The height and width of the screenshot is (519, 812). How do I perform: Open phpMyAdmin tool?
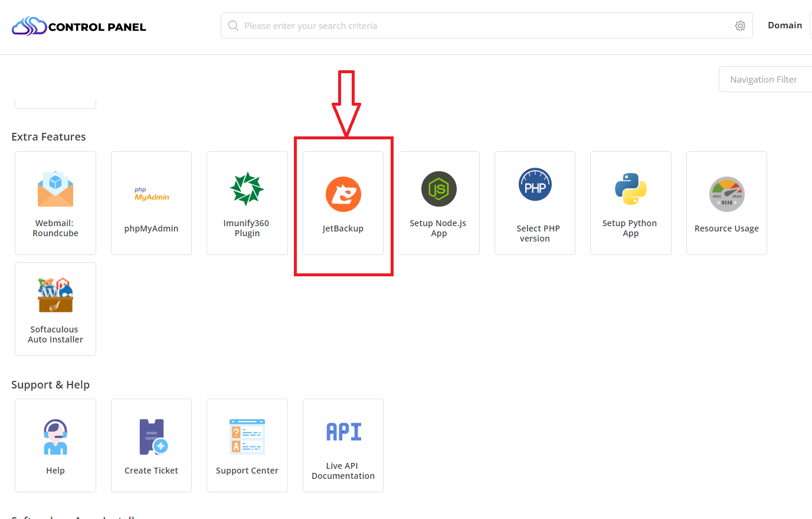152,195
